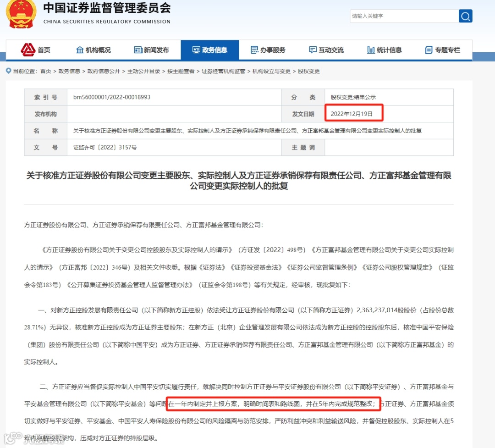495x448 pixels.
Task: Click the 股权变更;结果公示 category value
Action: (x=353, y=97)
